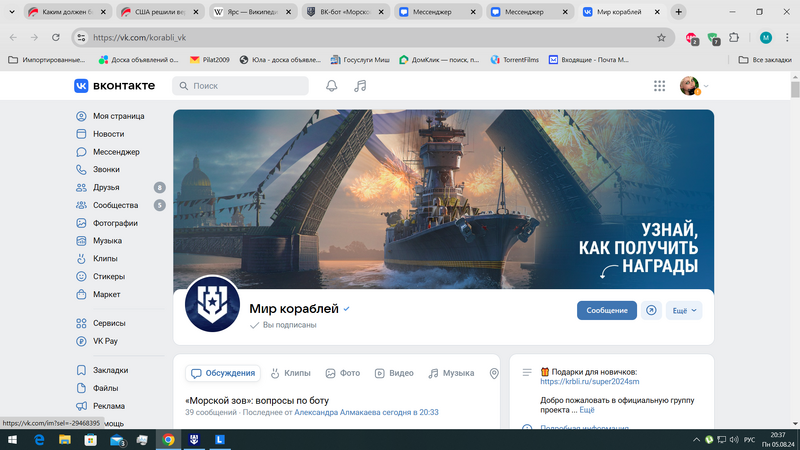
Task: Go to Новости in sidebar
Action: click(x=108, y=134)
